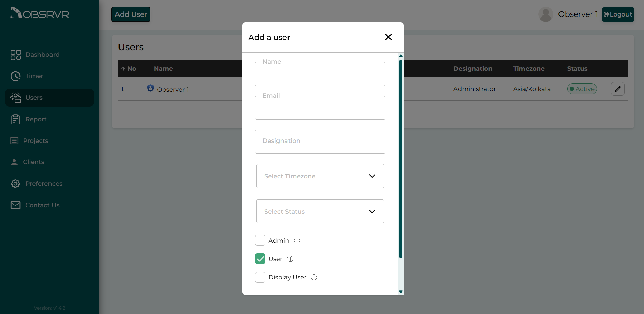Viewport: 644px width, 314px height.
Task: Go to Preferences in the sidebar
Action: coord(43,184)
